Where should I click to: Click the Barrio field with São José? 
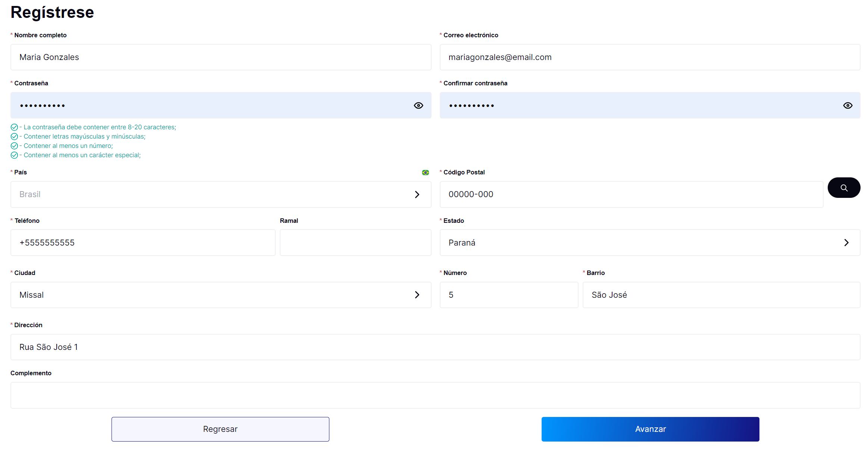pos(721,295)
